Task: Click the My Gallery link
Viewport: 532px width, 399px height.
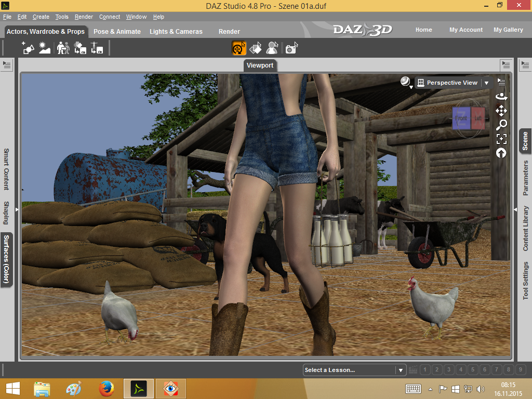Action: [x=508, y=30]
